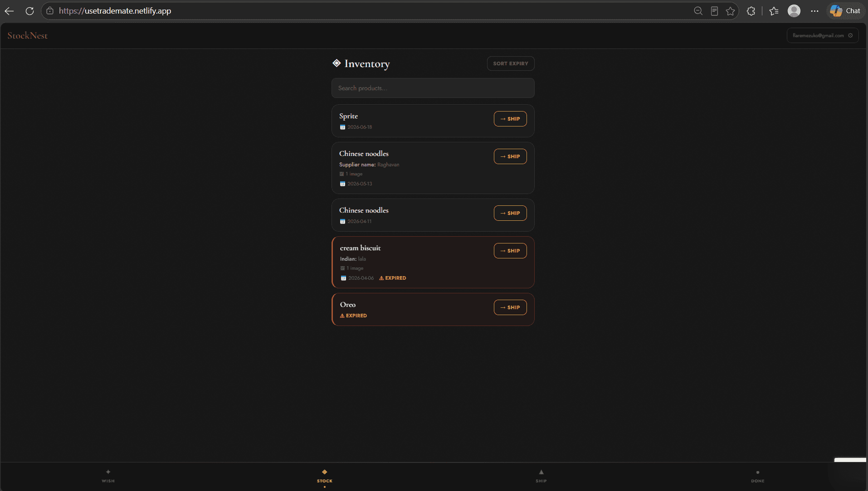
Task: Switch to the Wish tab
Action: [x=108, y=476]
